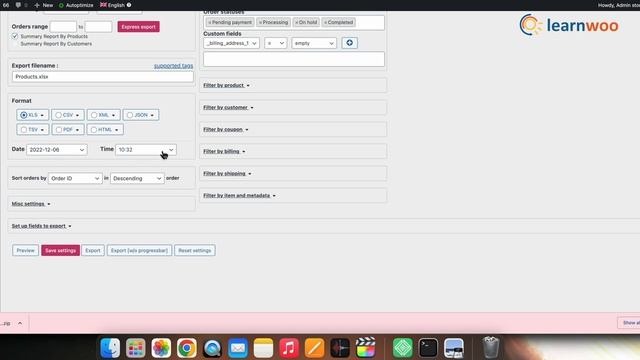Image resolution: width=640 pixels, height=360 pixels.
Task: Open Notes app in the dock
Action: coord(263,348)
